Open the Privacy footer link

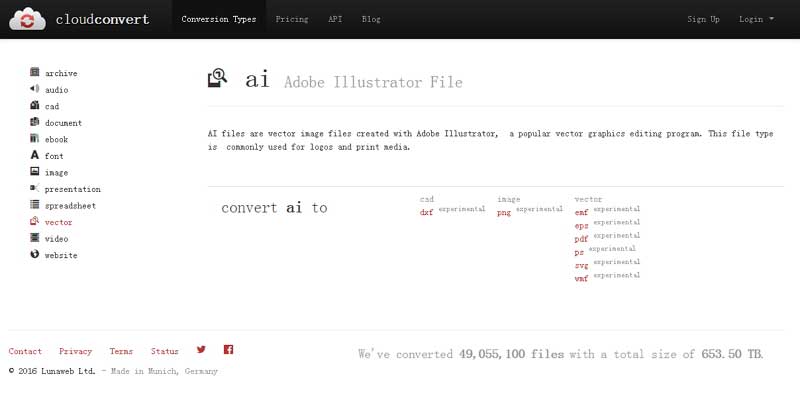click(76, 351)
